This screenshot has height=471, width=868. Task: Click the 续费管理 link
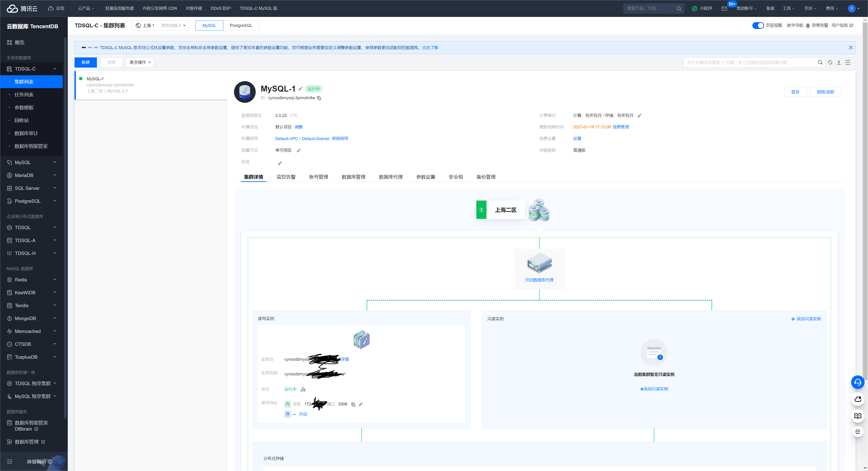coord(621,127)
